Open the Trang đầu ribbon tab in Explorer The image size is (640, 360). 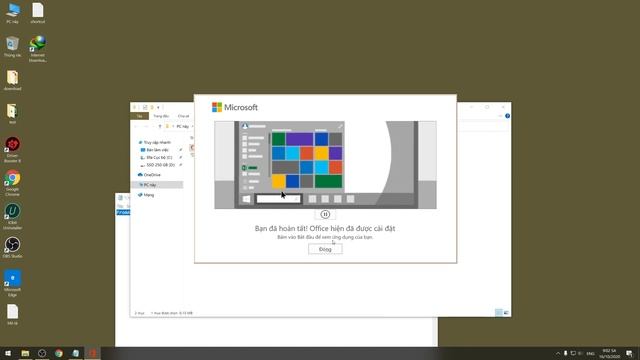coord(161,116)
